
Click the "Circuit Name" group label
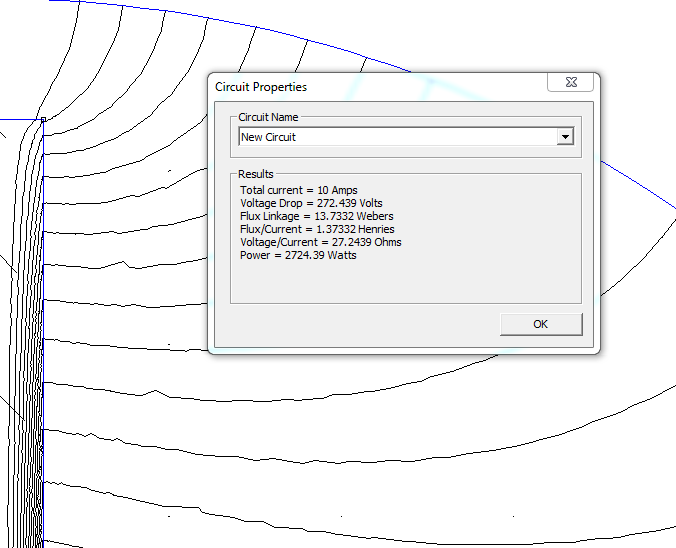click(268, 118)
